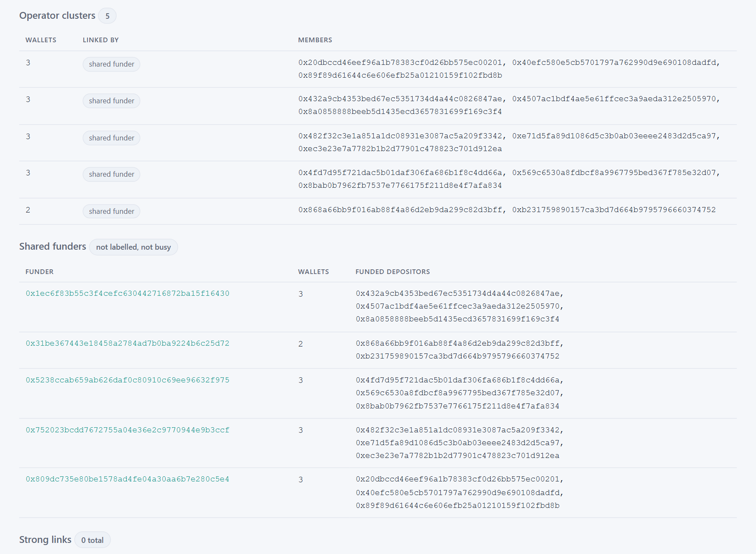Viewport: 756px width, 554px height.
Task: Select member address 0x569c6530a8fdbcf8a9967795bed367f785e32d07 in clusters
Action: pyautogui.click(x=614, y=173)
